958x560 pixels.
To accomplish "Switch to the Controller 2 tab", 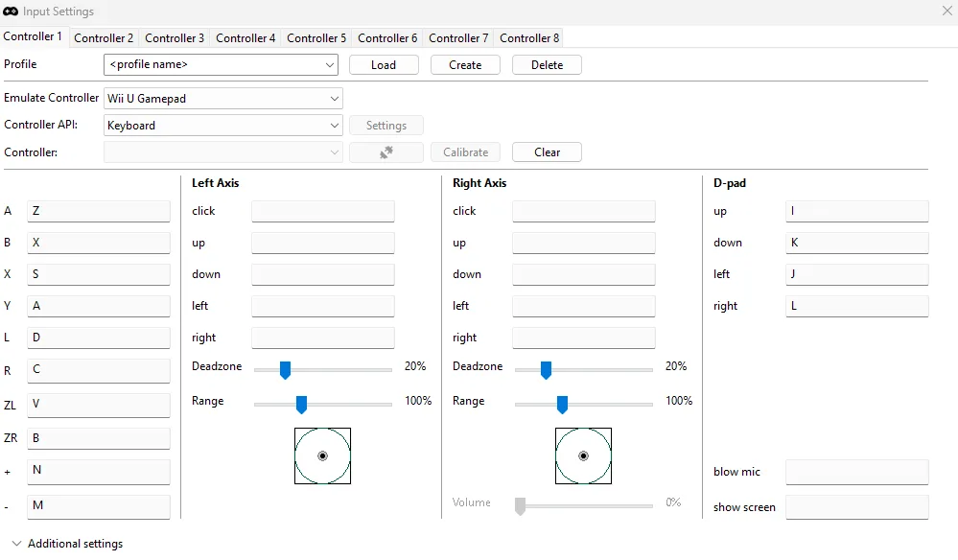I will pyautogui.click(x=104, y=38).
